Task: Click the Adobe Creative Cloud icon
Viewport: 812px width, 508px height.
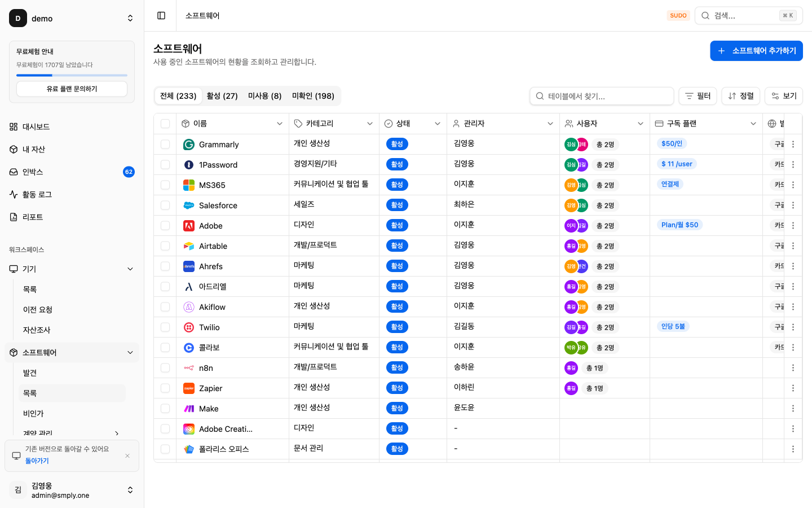Action: (x=189, y=429)
